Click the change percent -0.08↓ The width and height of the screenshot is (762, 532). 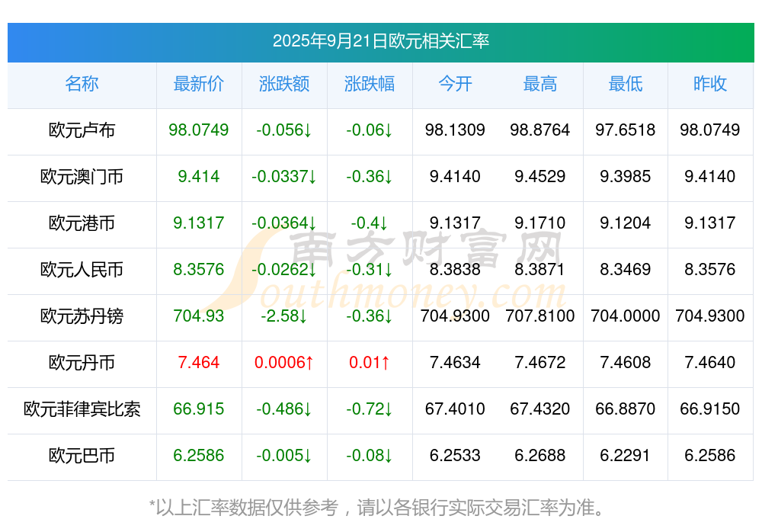(x=370, y=456)
